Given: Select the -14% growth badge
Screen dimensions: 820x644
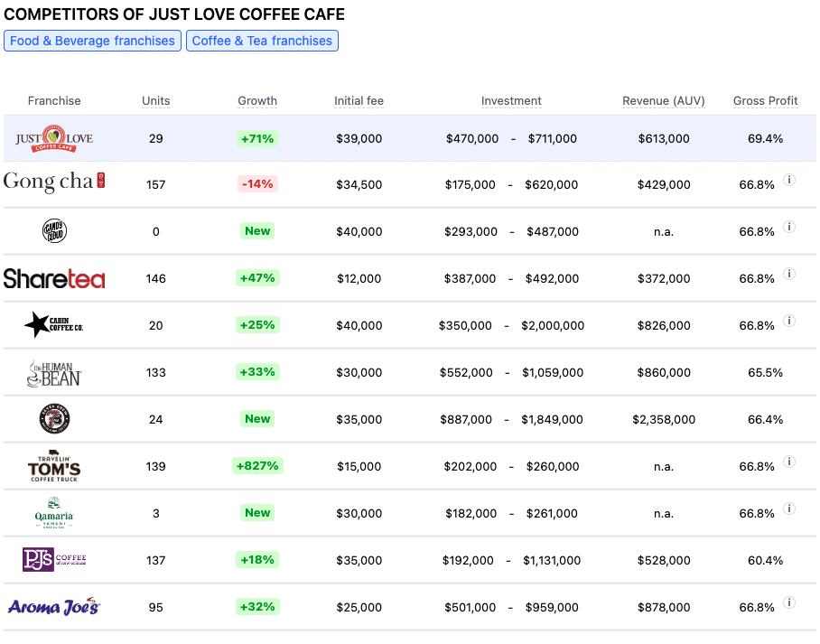Looking at the screenshot, I should tap(257, 184).
